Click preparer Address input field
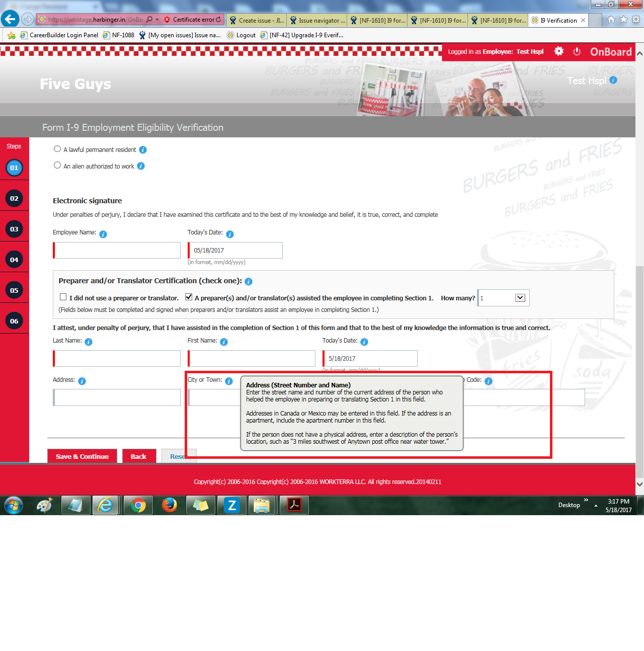 coord(117,397)
